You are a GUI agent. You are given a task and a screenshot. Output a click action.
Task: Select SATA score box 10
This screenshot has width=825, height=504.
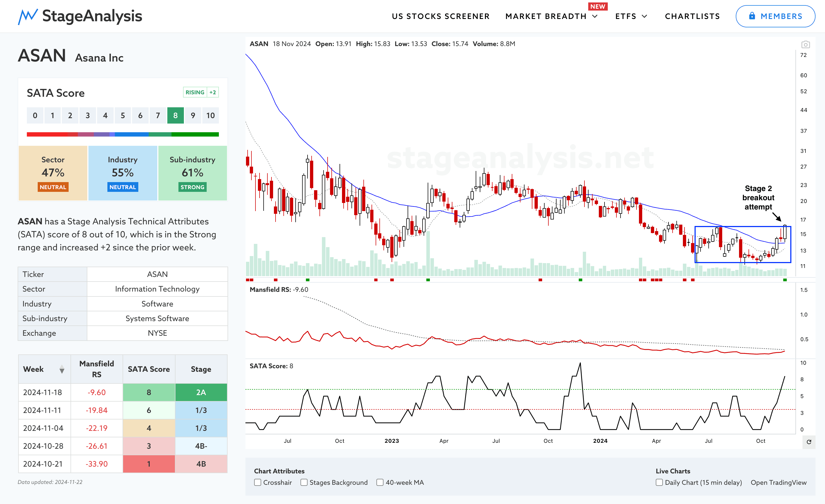click(211, 115)
